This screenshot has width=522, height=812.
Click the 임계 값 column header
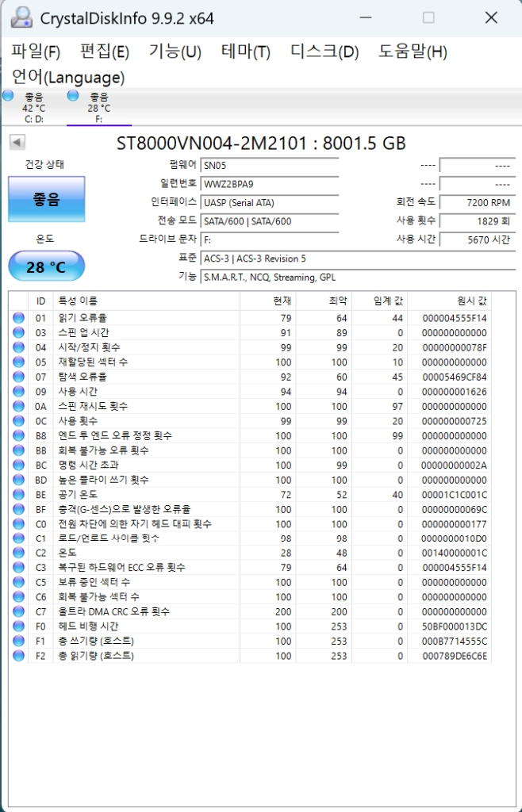point(379,301)
